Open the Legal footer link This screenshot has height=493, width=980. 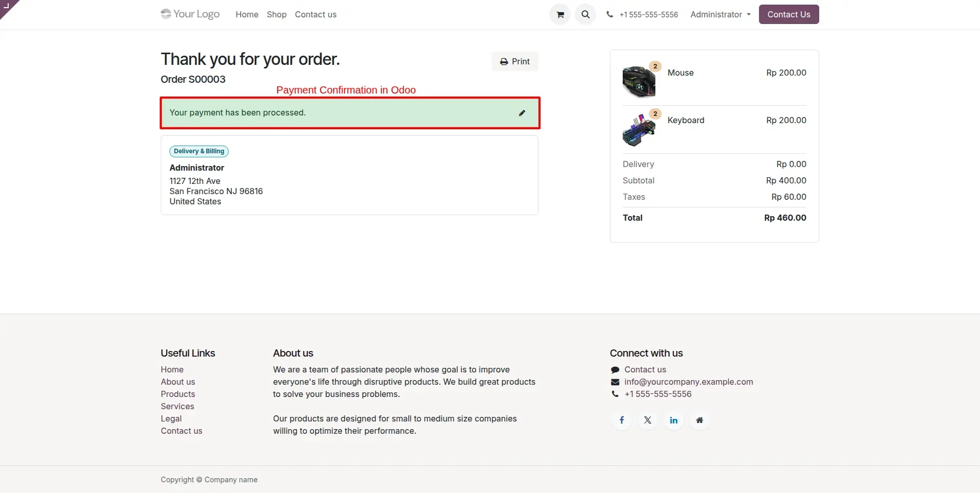(x=171, y=418)
